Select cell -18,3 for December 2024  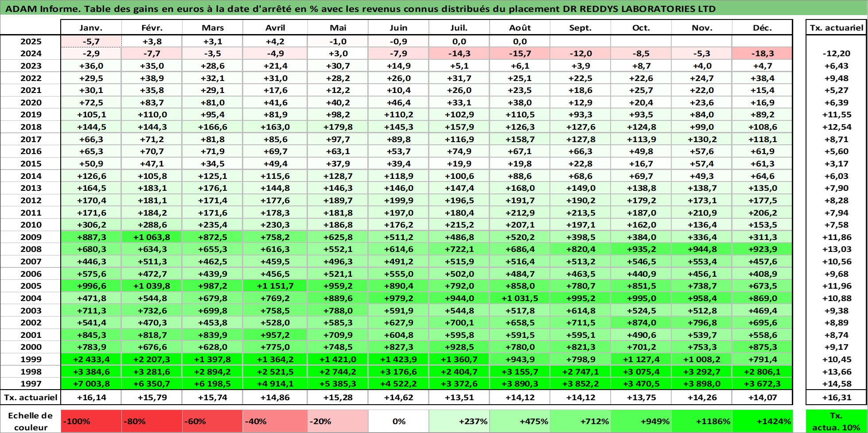click(x=762, y=54)
